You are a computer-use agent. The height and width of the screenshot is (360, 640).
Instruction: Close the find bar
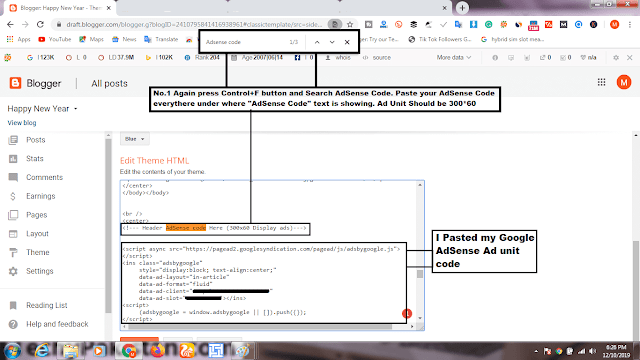347,42
